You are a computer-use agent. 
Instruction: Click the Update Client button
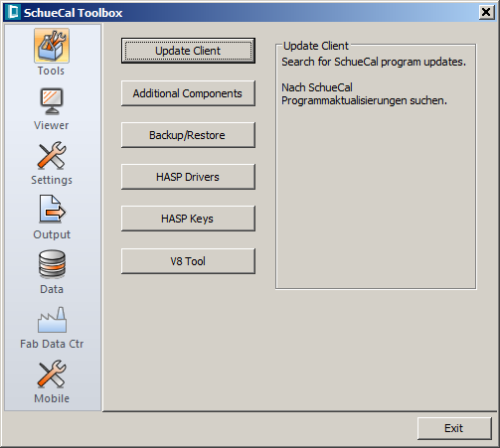(x=188, y=51)
